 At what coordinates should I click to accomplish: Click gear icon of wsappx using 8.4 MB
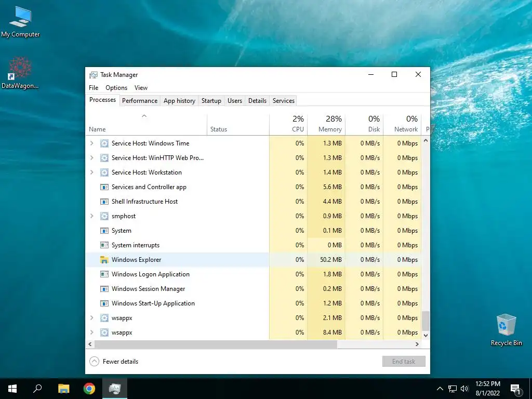[x=104, y=332]
